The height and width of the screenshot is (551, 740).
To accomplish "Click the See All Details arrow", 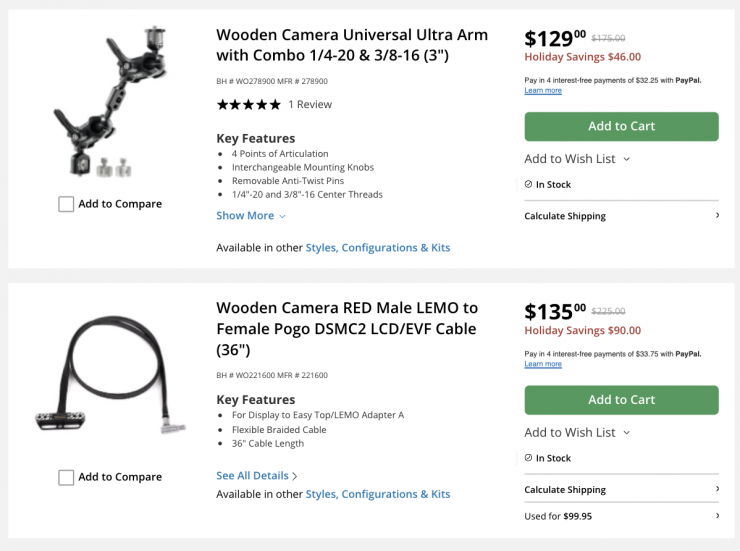I will click(295, 476).
